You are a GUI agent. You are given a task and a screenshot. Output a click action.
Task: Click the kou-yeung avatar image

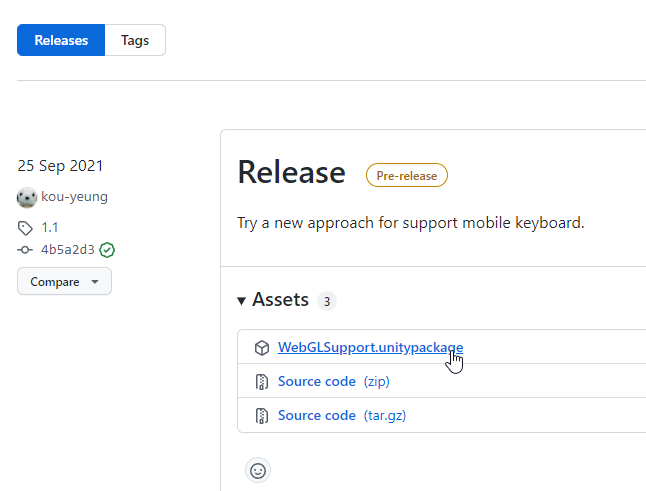pyautogui.click(x=27, y=197)
